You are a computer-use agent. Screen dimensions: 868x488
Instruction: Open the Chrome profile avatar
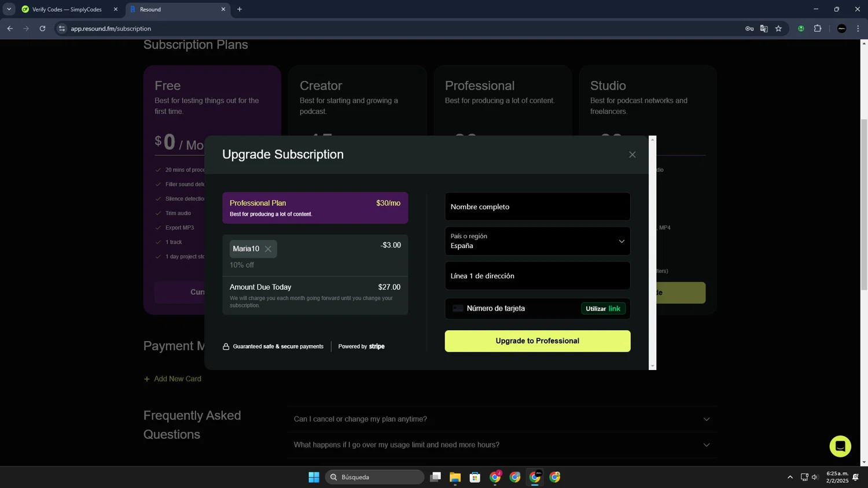click(842, 28)
